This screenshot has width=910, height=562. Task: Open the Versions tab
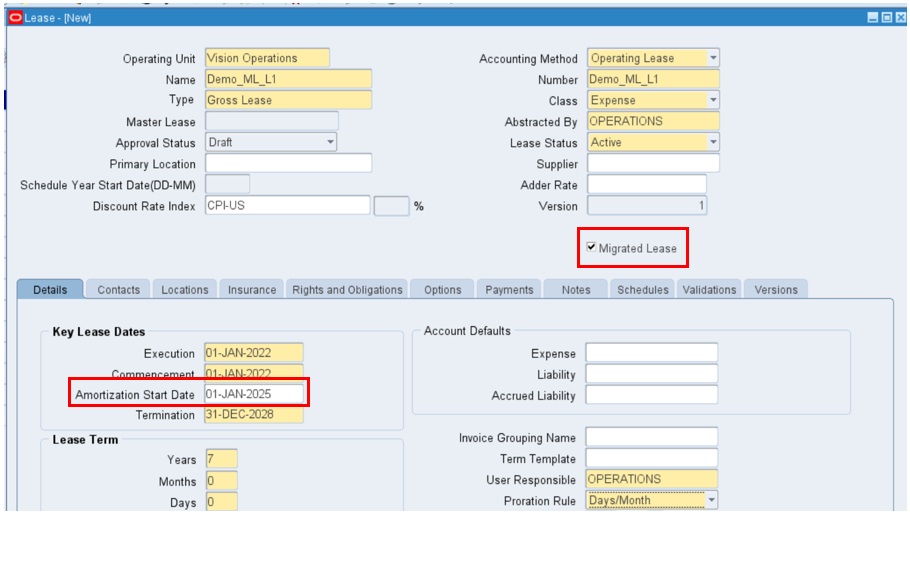pyautogui.click(x=776, y=290)
